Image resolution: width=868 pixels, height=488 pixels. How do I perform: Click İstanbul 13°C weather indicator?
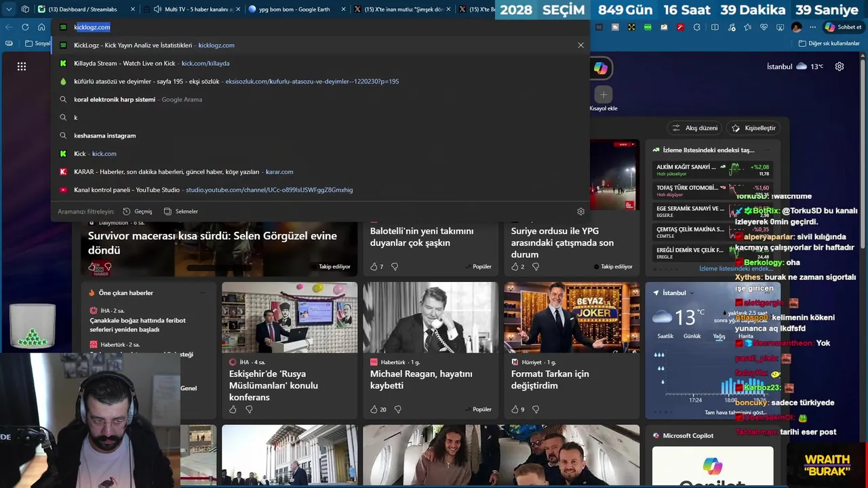point(795,66)
